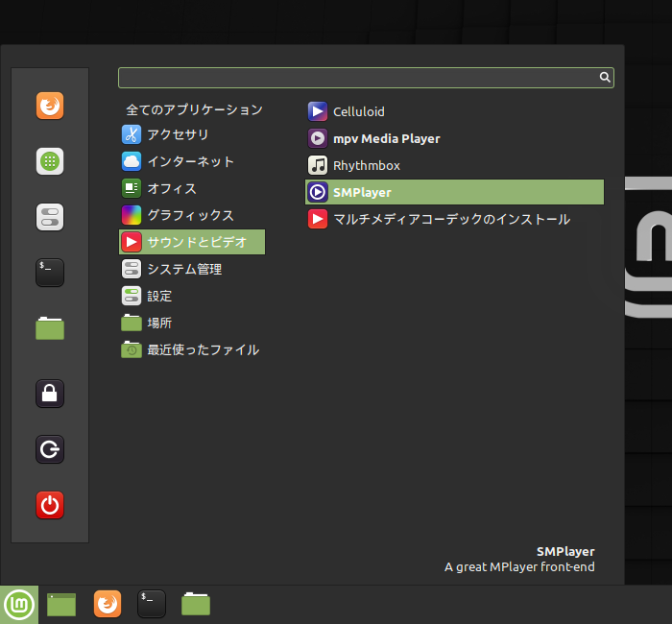Click the search magnifier icon

(604, 77)
